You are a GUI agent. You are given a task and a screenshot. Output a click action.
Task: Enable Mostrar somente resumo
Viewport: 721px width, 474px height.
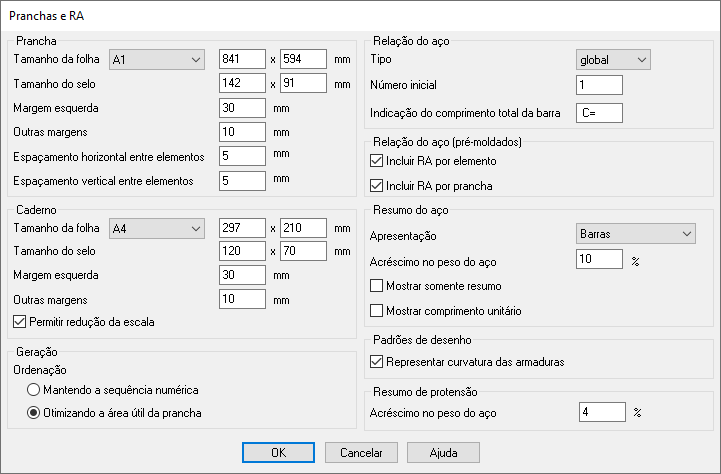click(x=377, y=286)
